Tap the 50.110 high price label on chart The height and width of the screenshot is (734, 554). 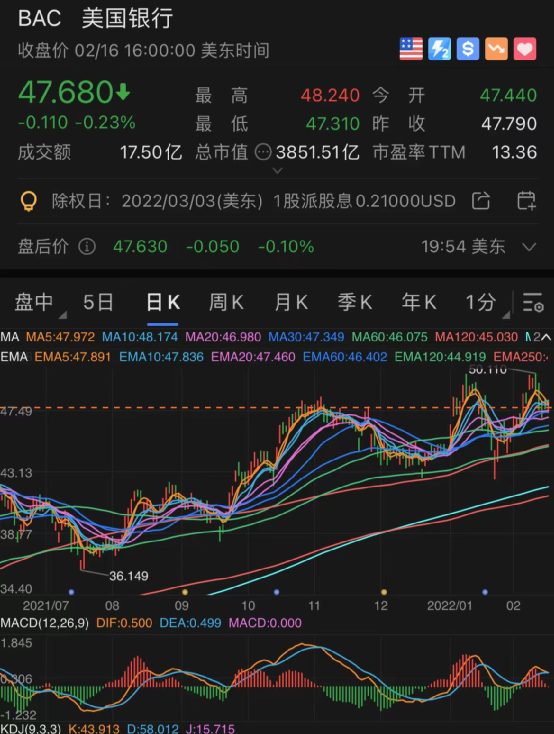[x=488, y=370]
